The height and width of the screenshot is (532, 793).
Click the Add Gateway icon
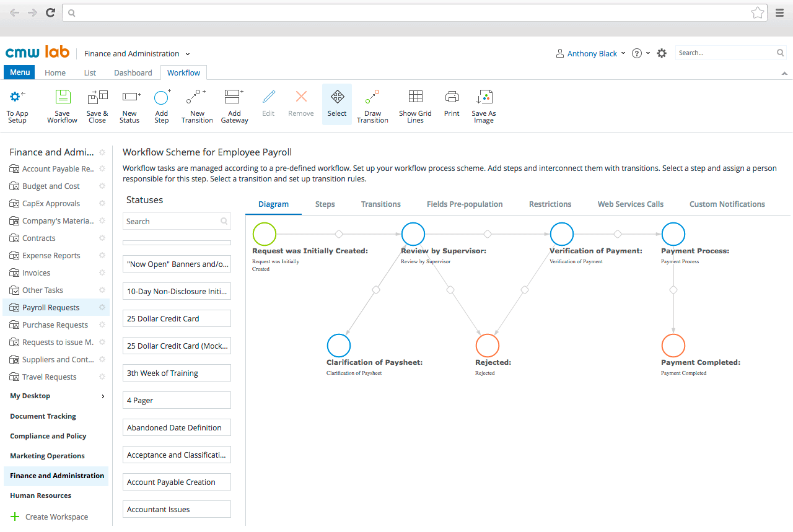coord(234,97)
